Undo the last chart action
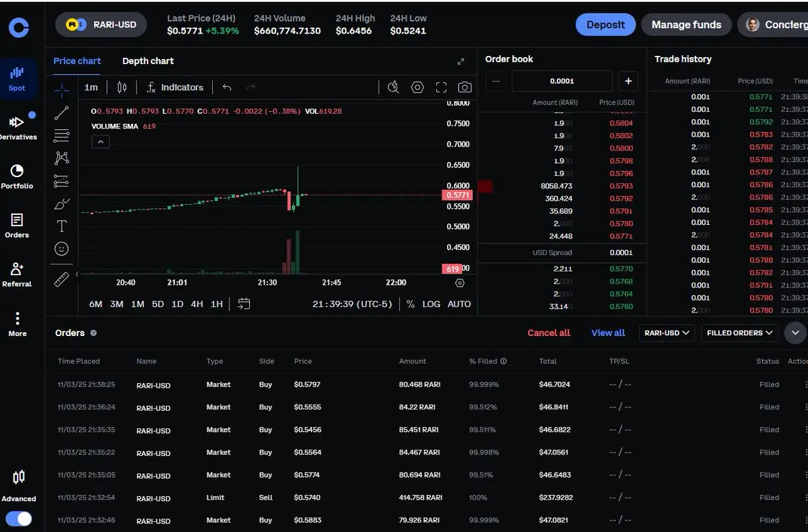This screenshot has height=532, width=808. point(227,88)
